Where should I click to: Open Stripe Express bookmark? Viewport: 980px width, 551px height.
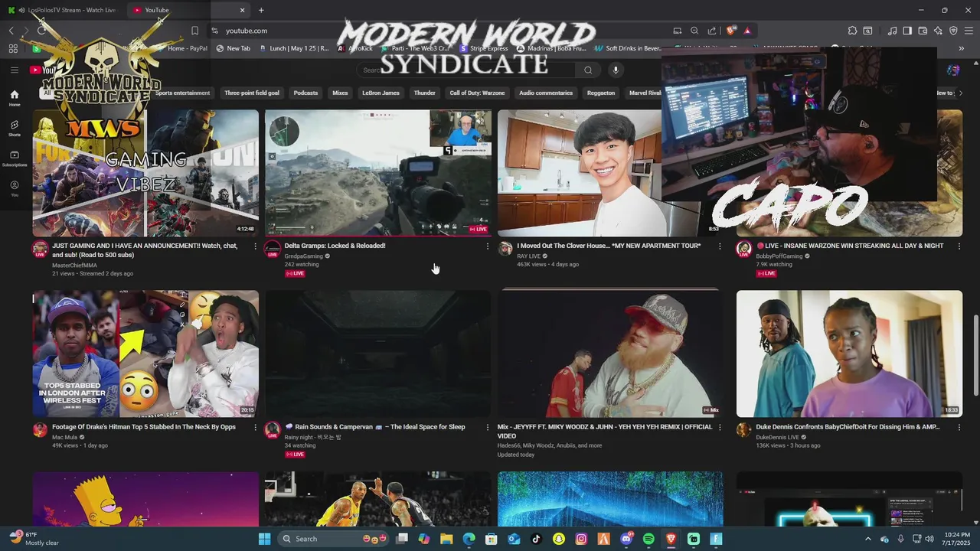(x=483, y=48)
